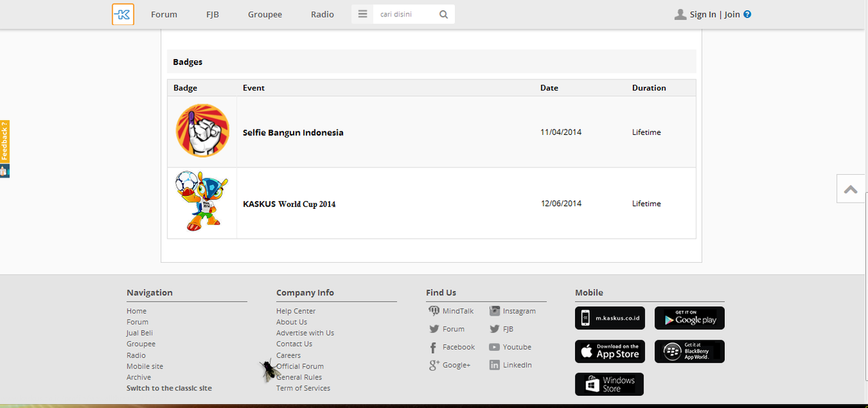The image size is (868, 408).
Task: Click the user profile silhouette icon
Action: 680,14
